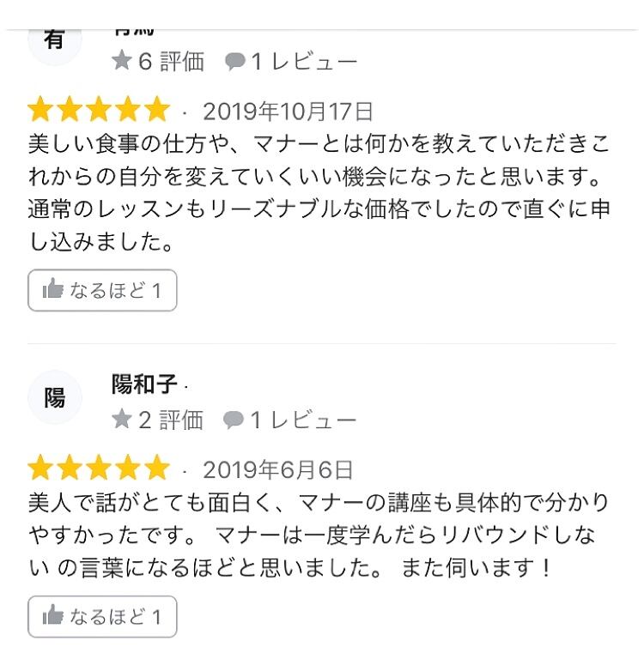
Task: Click the star icon beside 6 評価
Action: [x=122, y=62]
